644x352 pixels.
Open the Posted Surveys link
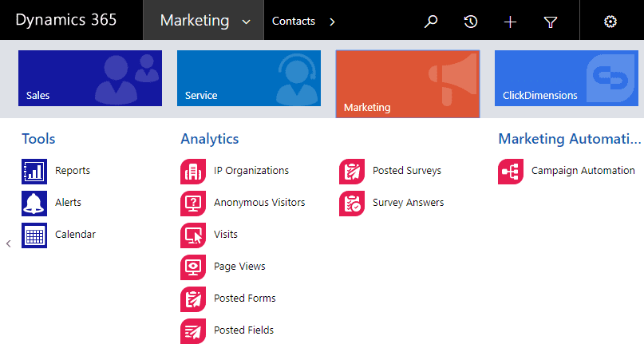pos(407,171)
